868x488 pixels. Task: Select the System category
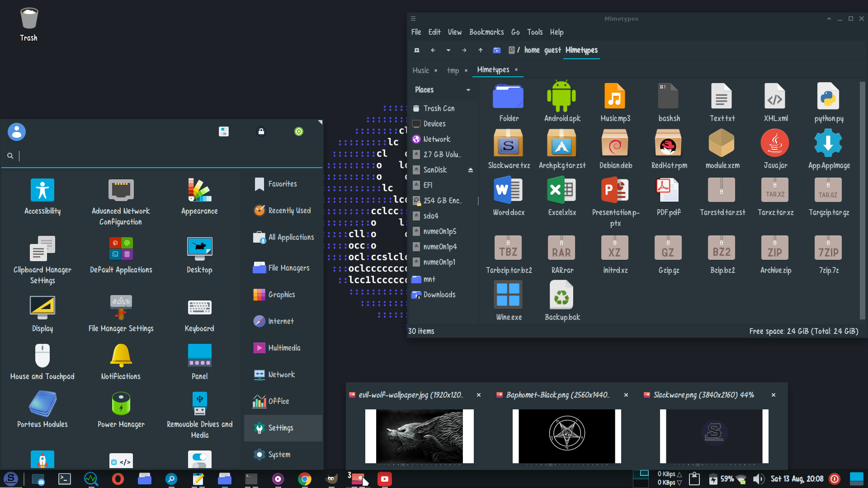(283, 455)
